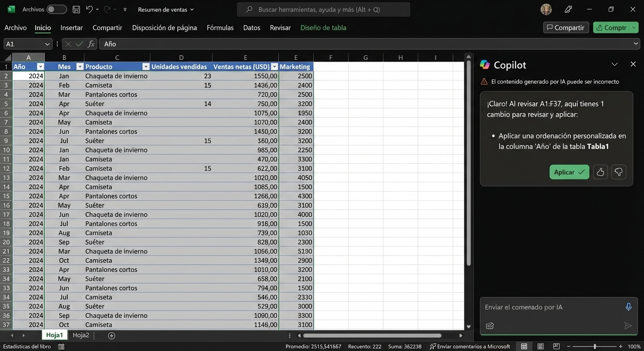
Task: Switch to Page Layout view icon
Action: (541, 346)
